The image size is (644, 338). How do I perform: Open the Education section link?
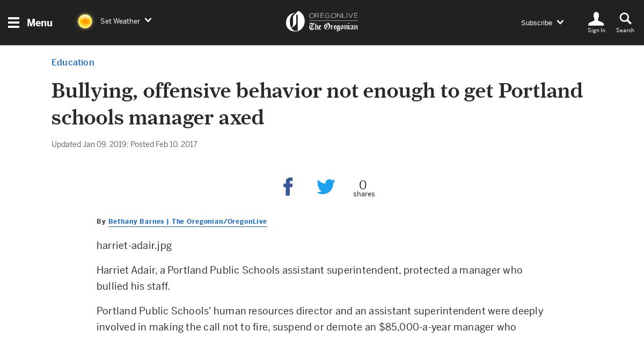73,62
